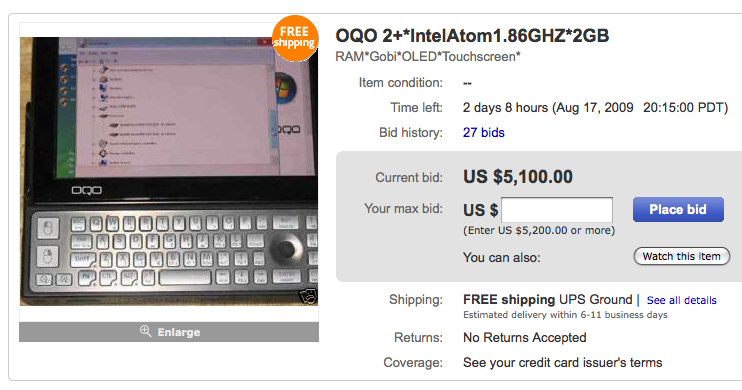Click the RAM*Gobi*OLED*Touchscreen subtitle text
Image resolution: width=742 pixels, height=390 pixels.
pyautogui.click(x=428, y=57)
